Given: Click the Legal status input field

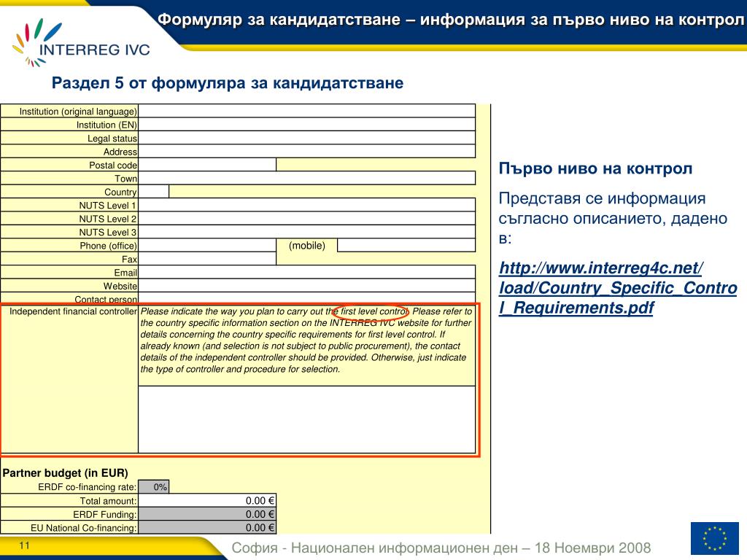Looking at the screenshot, I should pos(307,138).
